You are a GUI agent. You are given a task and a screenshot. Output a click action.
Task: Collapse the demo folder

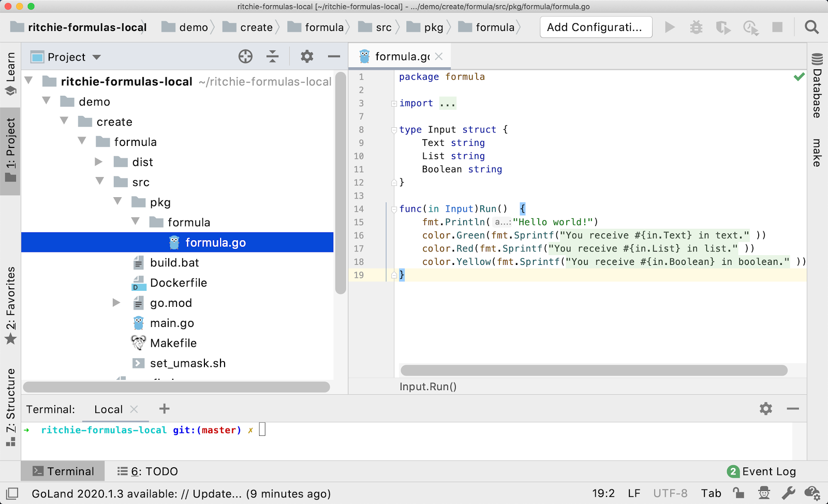pos(47,101)
